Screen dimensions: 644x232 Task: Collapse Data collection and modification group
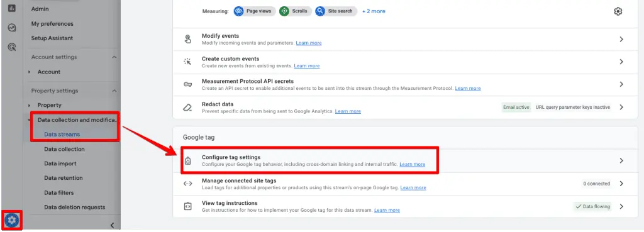[30, 120]
